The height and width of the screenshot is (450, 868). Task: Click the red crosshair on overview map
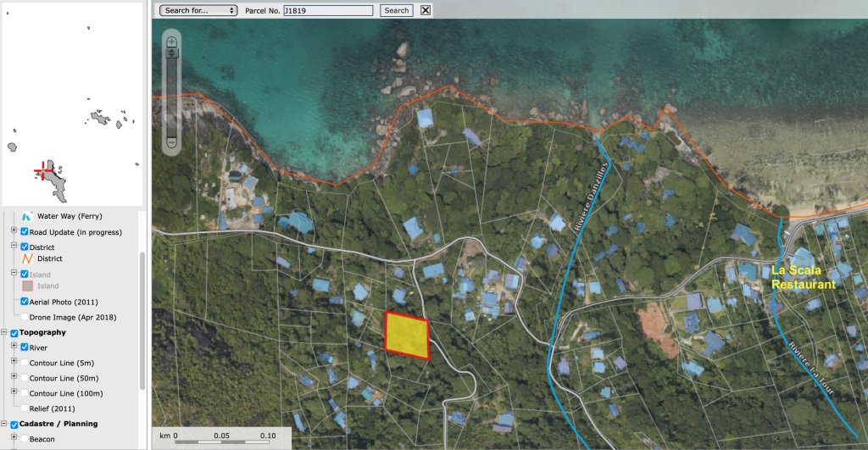click(42, 172)
